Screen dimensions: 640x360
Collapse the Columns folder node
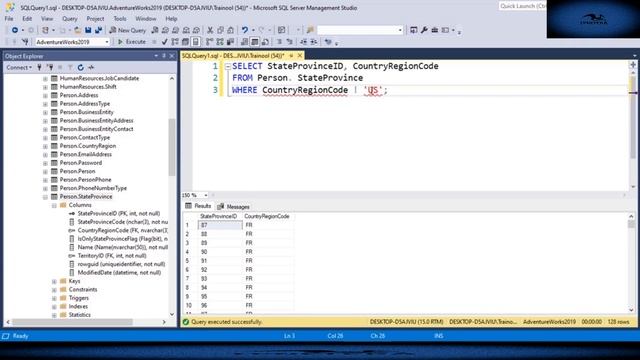click(54, 205)
